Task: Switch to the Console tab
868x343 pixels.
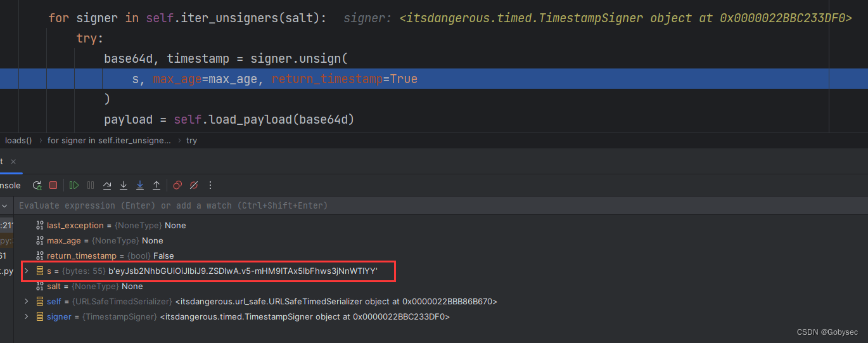Action: click(x=10, y=185)
